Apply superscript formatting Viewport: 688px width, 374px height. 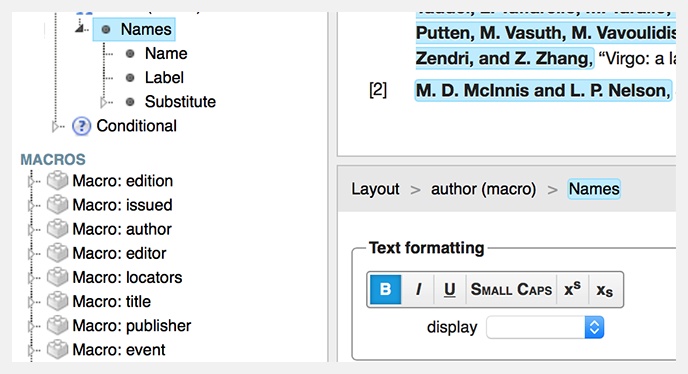click(x=572, y=289)
